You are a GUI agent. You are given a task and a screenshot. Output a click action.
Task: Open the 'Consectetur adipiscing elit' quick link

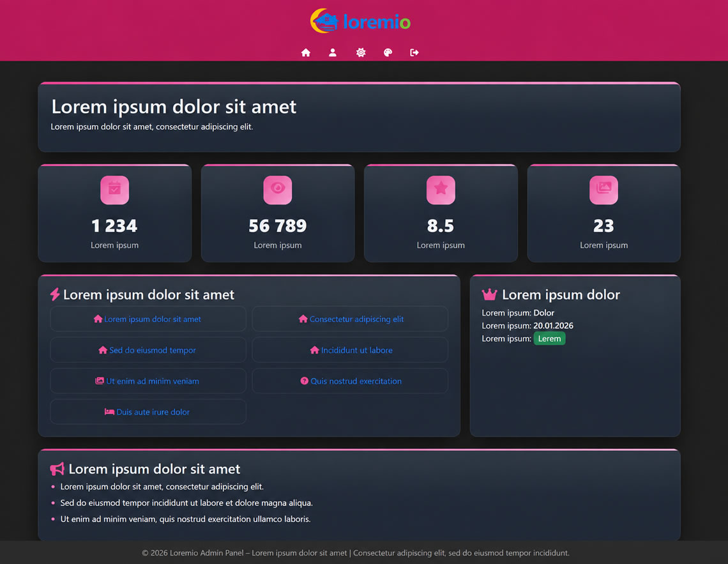(350, 319)
